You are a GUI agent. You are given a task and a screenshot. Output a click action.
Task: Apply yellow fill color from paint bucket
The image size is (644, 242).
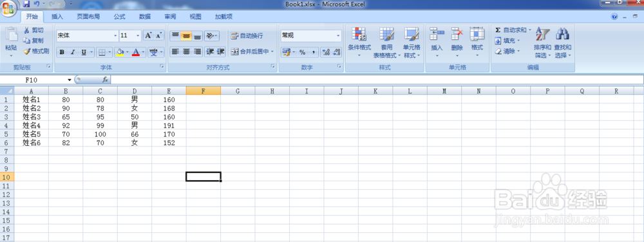(x=120, y=52)
